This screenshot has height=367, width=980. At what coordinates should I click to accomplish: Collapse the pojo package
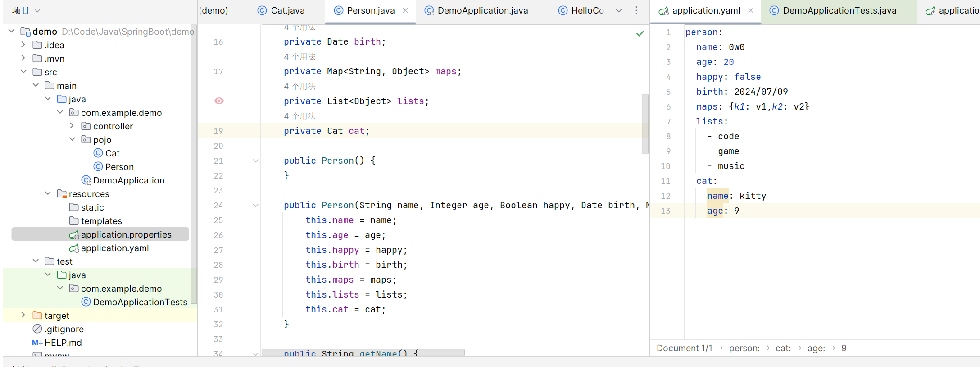(x=72, y=139)
